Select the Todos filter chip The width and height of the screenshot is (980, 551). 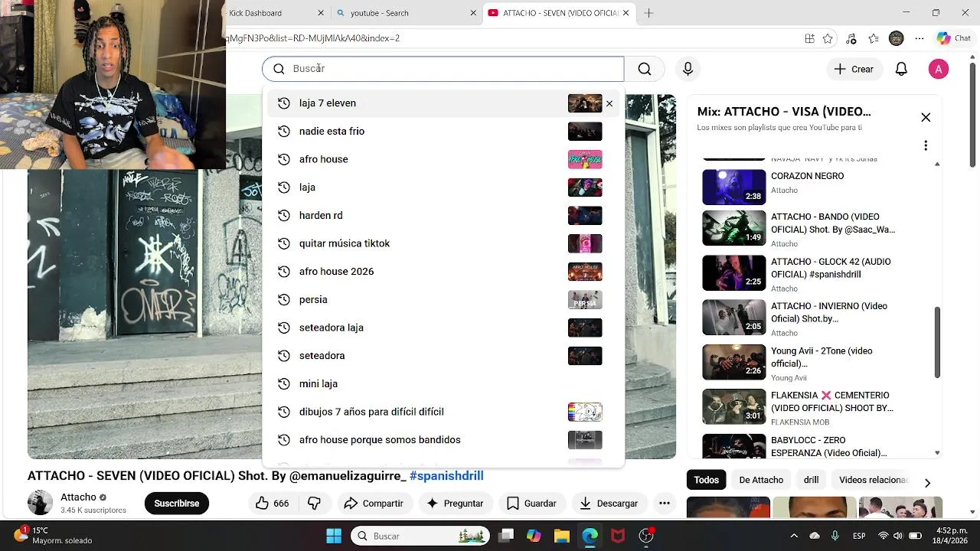pos(706,480)
